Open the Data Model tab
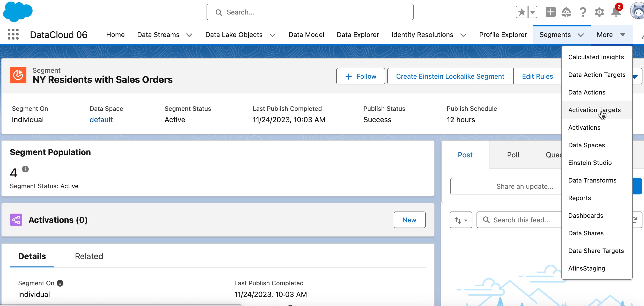This screenshot has width=644, height=306. [x=306, y=35]
